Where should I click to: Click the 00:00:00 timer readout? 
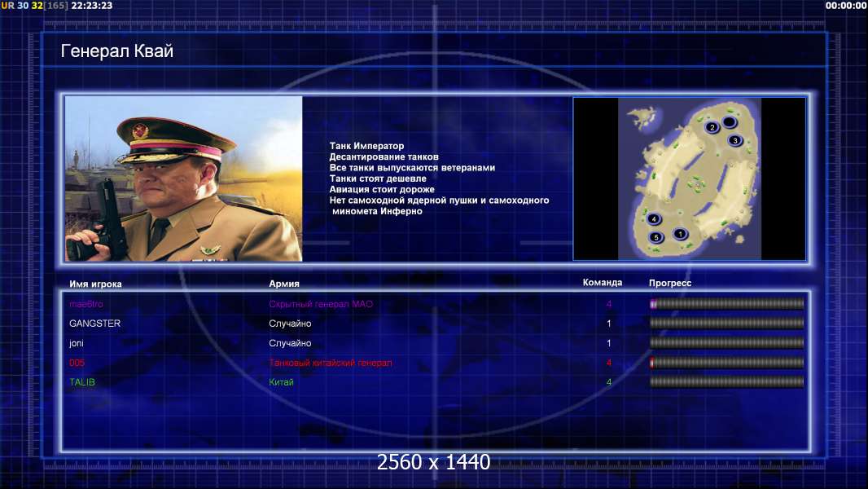click(x=846, y=6)
